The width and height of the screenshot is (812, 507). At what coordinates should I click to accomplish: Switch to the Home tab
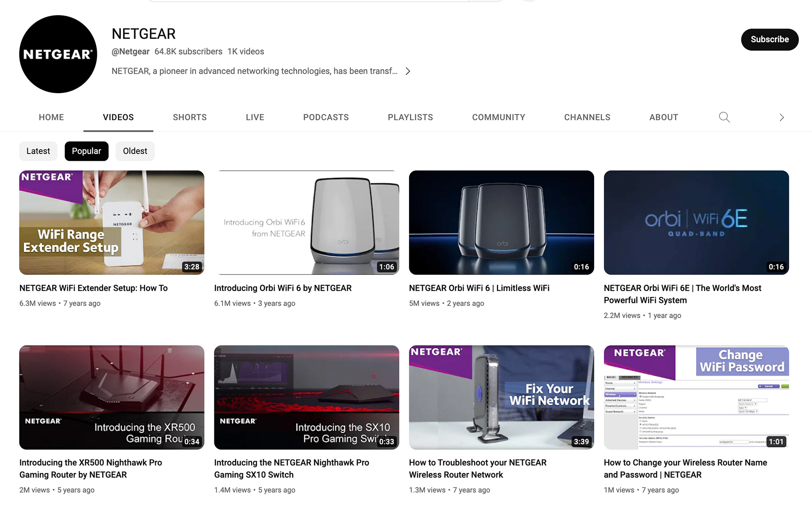click(x=52, y=117)
